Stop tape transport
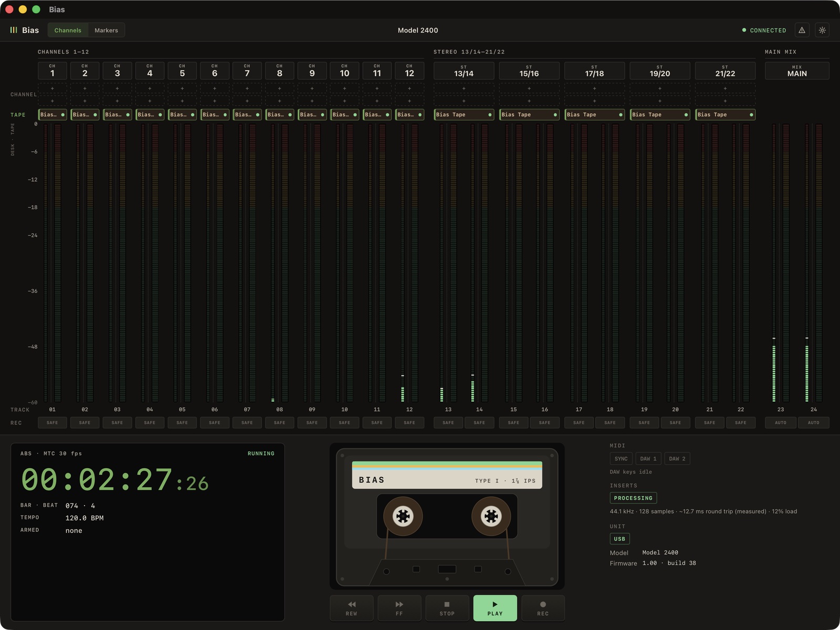The image size is (840, 630). 447,608
